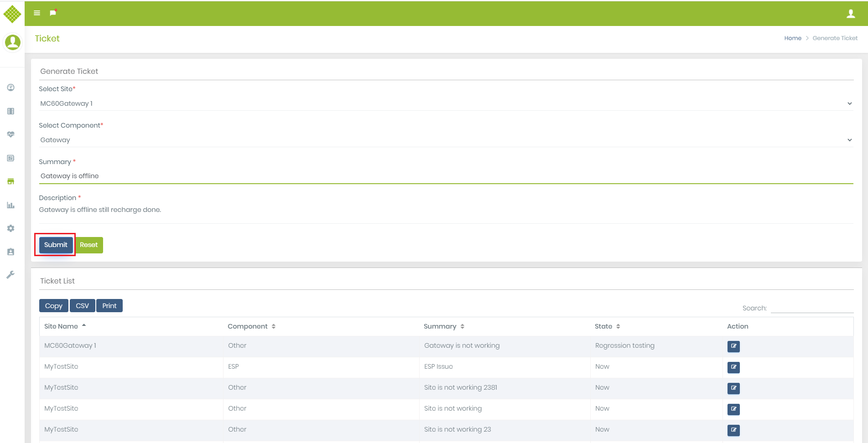Image resolution: width=868 pixels, height=443 pixels.
Task: Open notifications flag icon
Action: [53, 13]
